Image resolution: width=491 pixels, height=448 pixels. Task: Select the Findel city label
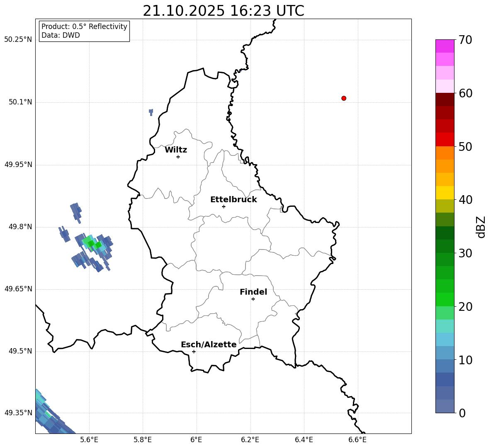pyautogui.click(x=253, y=292)
